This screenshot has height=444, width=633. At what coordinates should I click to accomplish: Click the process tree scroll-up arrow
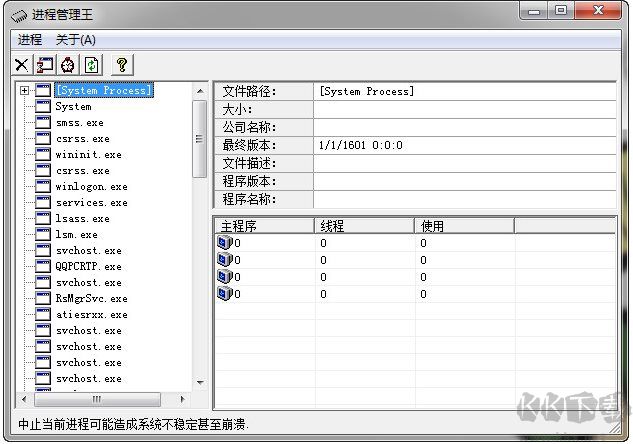click(x=200, y=91)
